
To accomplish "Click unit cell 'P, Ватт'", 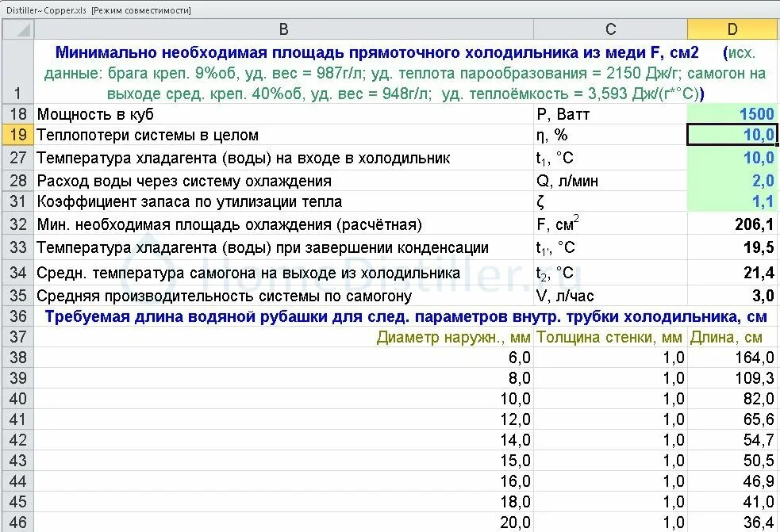I will (x=610, y=114).
